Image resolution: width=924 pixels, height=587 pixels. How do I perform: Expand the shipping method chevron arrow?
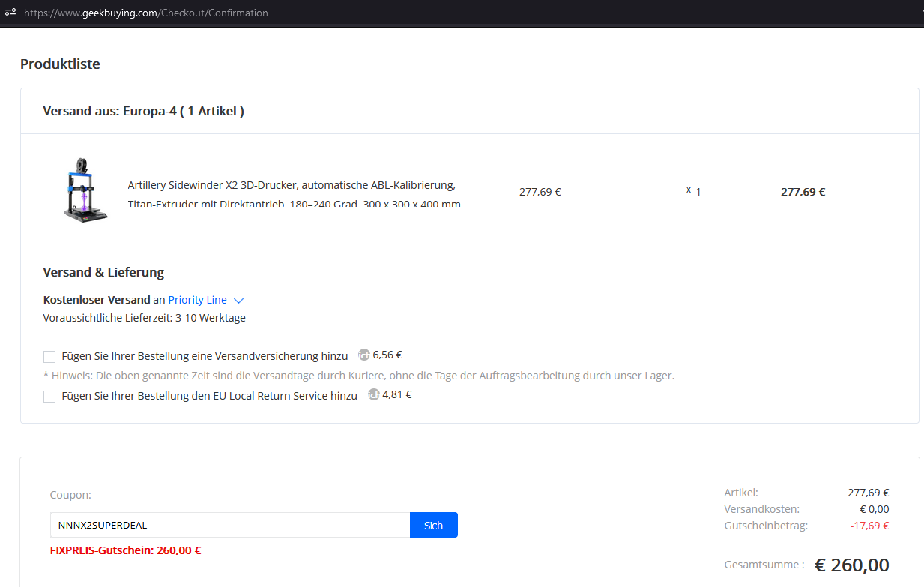tap(239, 301)
